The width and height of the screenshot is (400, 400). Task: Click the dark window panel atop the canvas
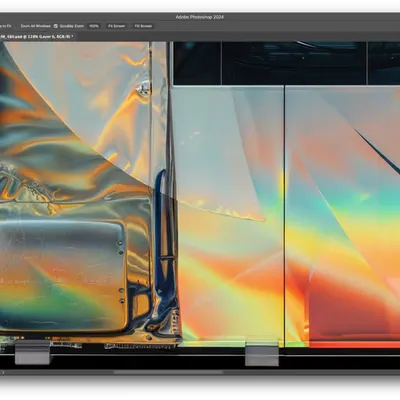287,63
